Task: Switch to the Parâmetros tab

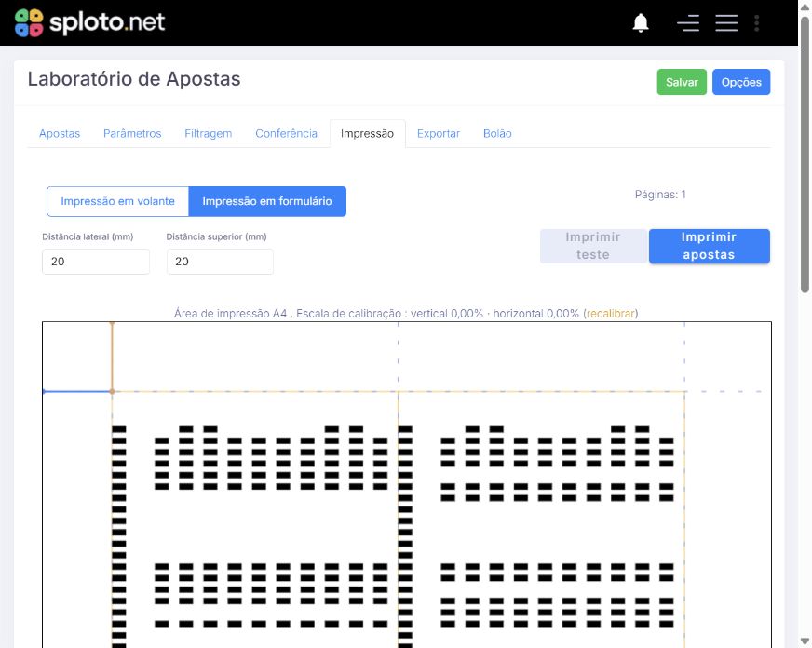Action: (x=132, y=133)
